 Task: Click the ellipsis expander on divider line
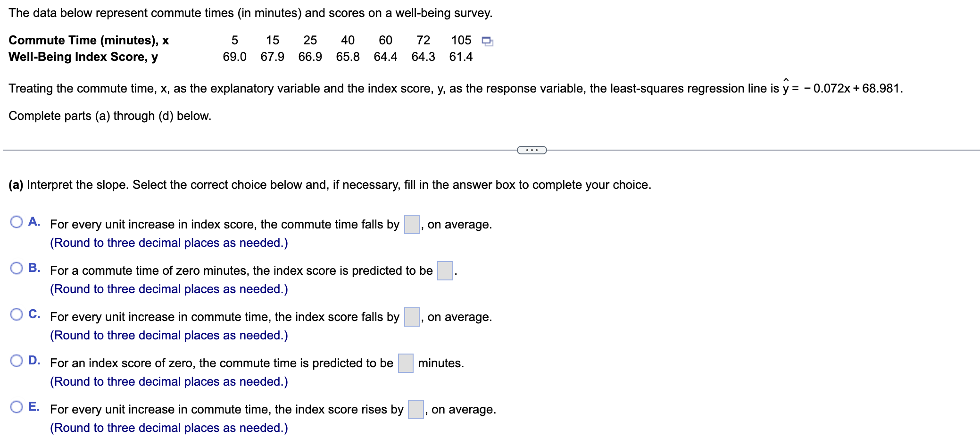[x=532, y=150]
